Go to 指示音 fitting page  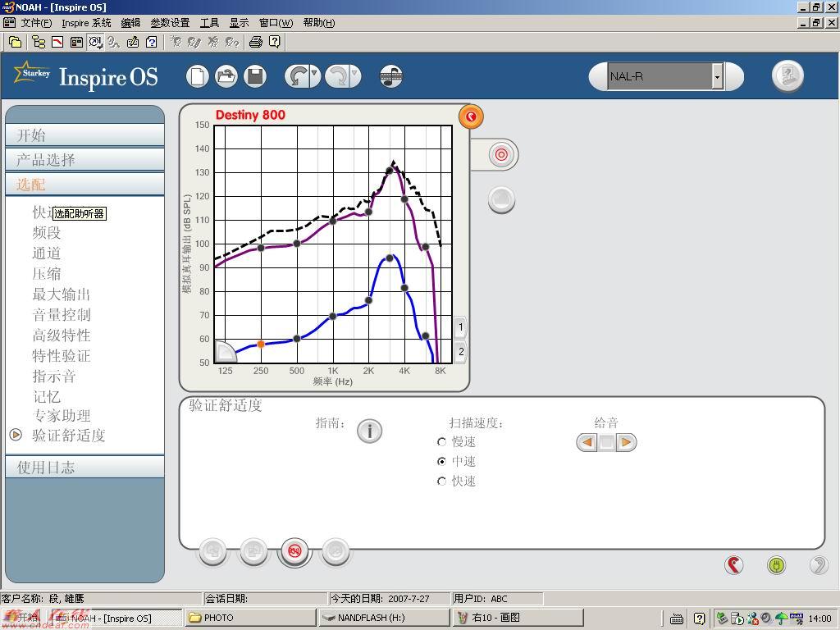tap(53, 376)
